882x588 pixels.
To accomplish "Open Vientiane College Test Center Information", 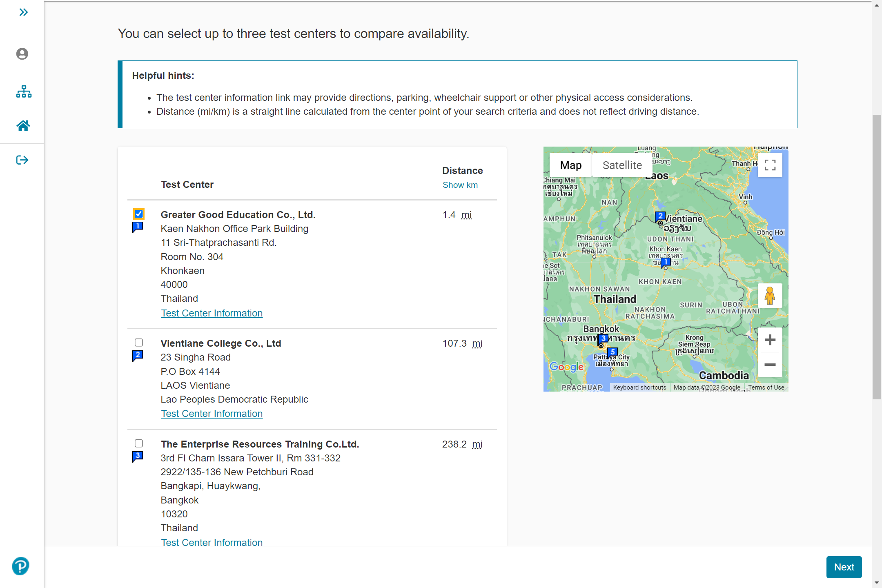I will pyautogui.click(x=212, y=414).
